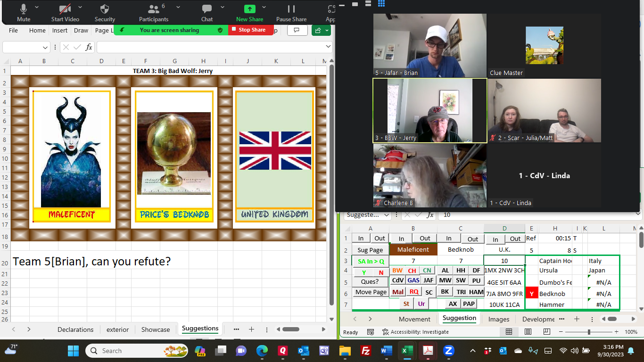The height and width of the screenshot is (362, 644).
Task: Toggle the RQ suspect button
Action: click(x=414, y=292)
